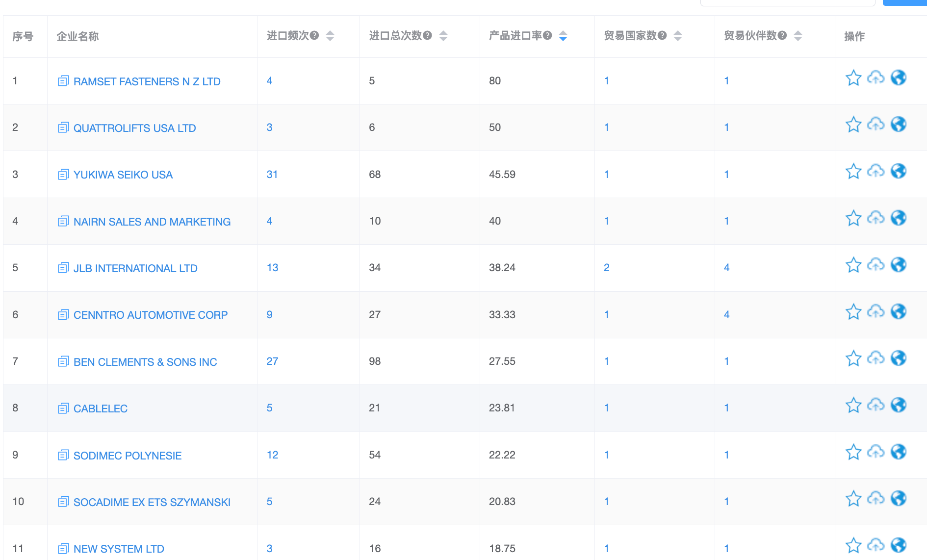Click import frequency 13 for JLB INTERNATIONAL
The width and height of the screenshot is (927, 560).
[272, 267]
